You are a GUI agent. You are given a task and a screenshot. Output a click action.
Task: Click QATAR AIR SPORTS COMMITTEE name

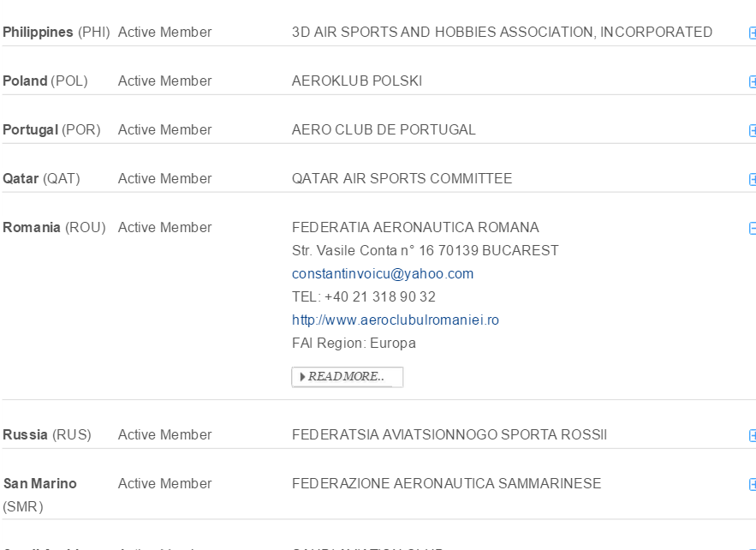point(402,179)
